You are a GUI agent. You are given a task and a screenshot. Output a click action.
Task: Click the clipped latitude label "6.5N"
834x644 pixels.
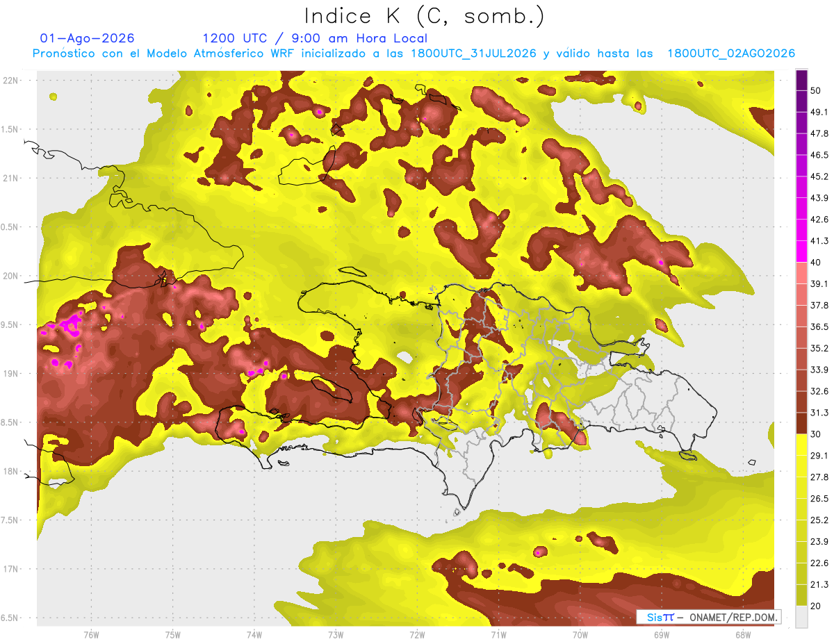pyautogui.click(x=10, y=618)
